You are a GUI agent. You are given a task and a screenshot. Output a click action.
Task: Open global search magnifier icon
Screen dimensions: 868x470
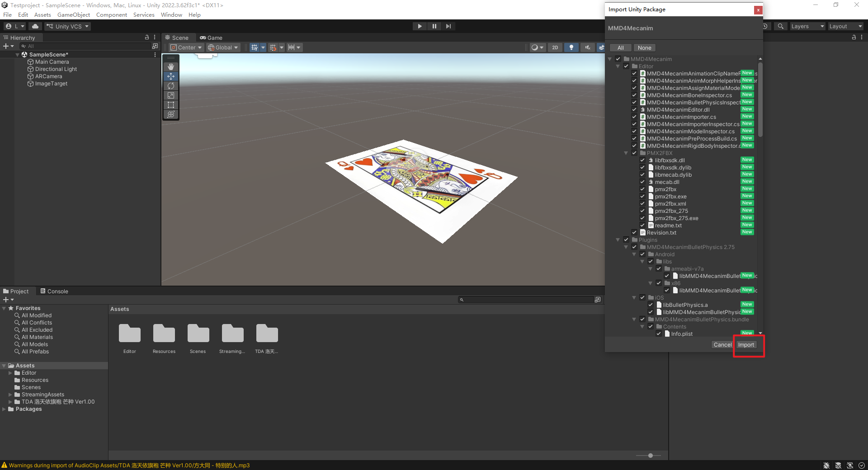point(781,26)
